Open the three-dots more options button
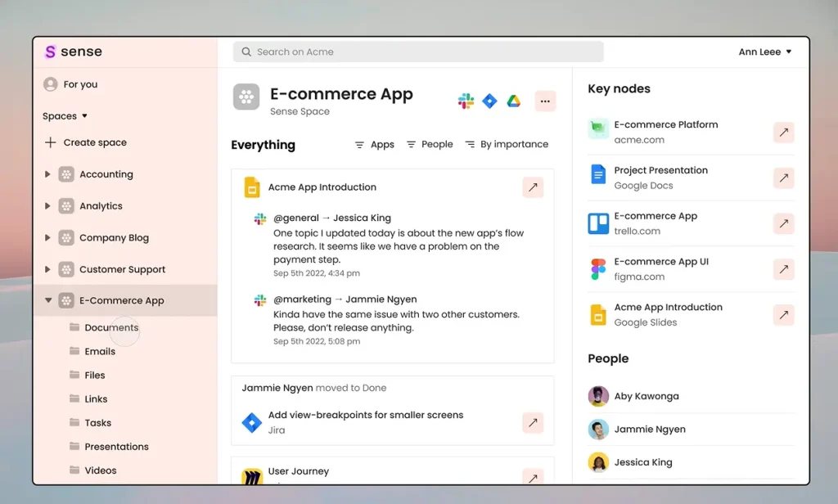The image size is (838, 504). click(x=545, y=101)
